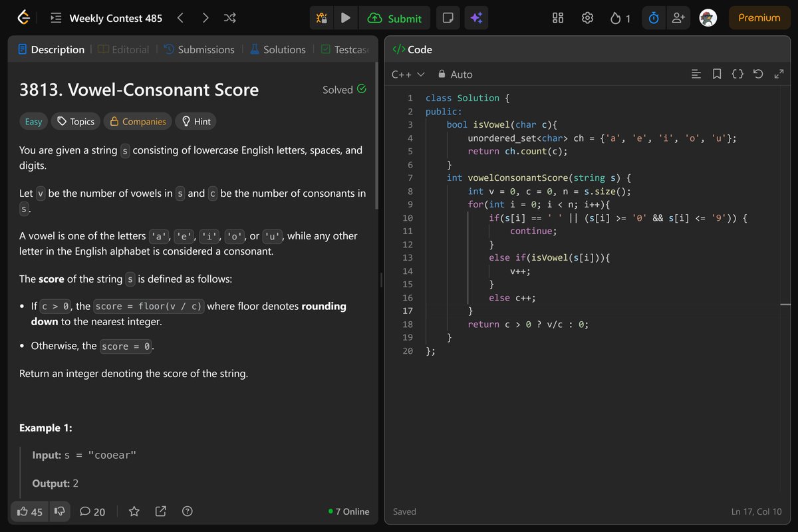798x532 pixels.
Task: Click the 'v++;' code line
Action: click(x=520, y=271)
